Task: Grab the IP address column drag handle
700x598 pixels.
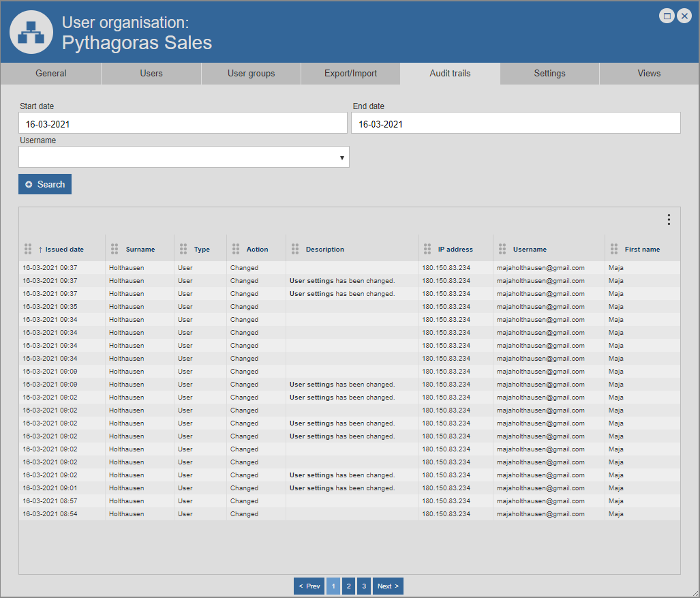Action: 427,249
